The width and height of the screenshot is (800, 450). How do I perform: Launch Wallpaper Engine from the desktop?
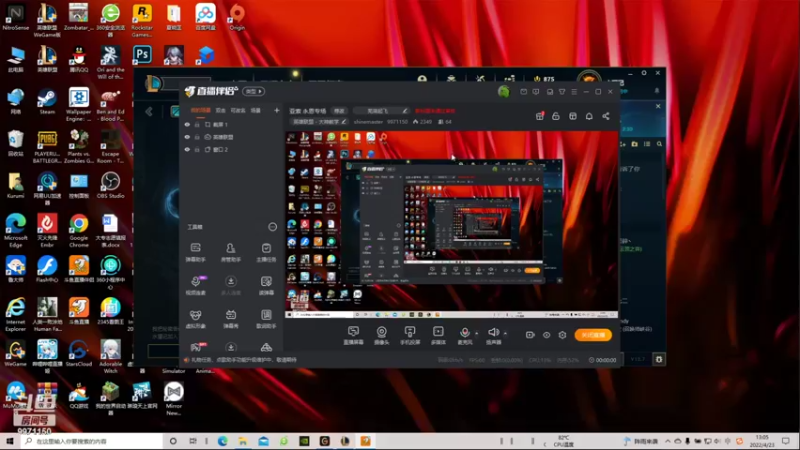click(79, 105)
